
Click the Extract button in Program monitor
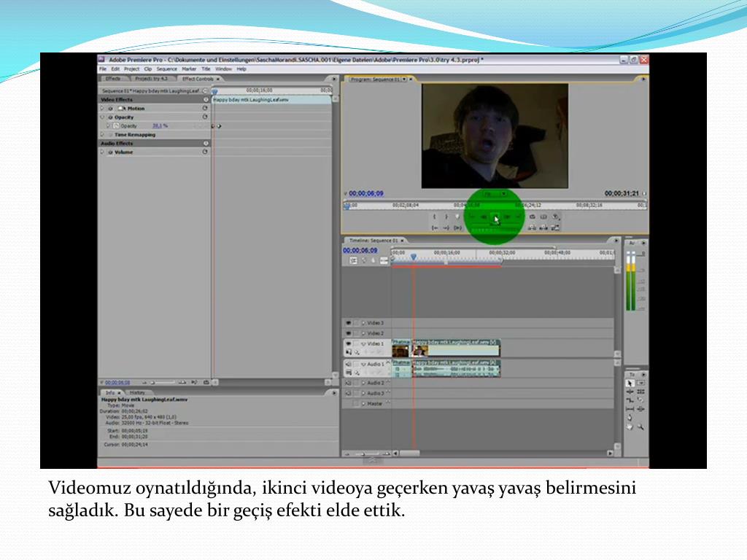pyautogui.click(x=543, y=228)
